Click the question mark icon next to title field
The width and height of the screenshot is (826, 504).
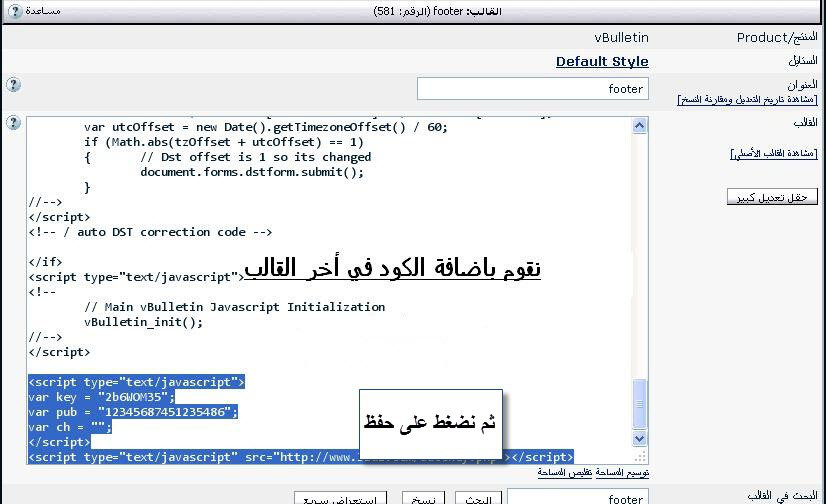(13, 84)
